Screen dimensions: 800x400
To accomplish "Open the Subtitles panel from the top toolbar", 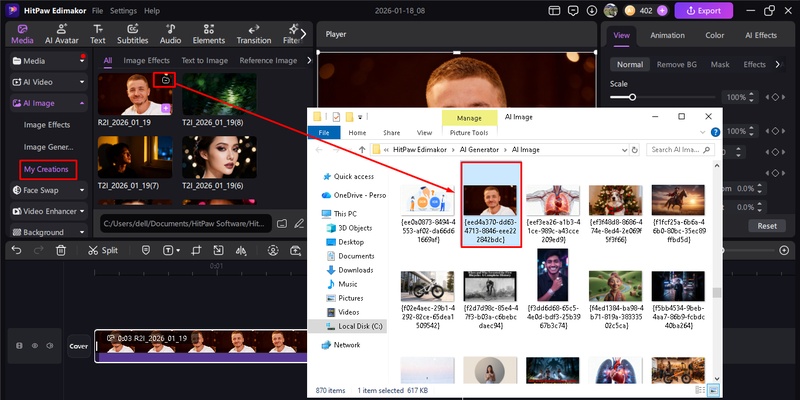I will click(x=132, y=33).
